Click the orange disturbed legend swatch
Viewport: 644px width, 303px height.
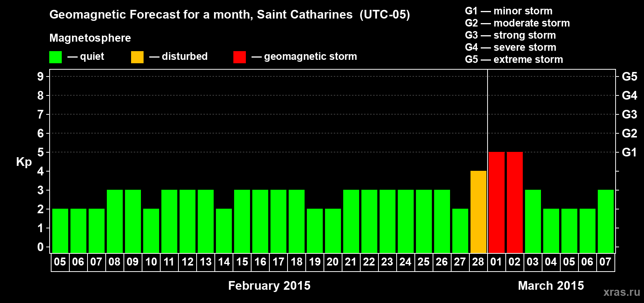(x=137, y=57)
